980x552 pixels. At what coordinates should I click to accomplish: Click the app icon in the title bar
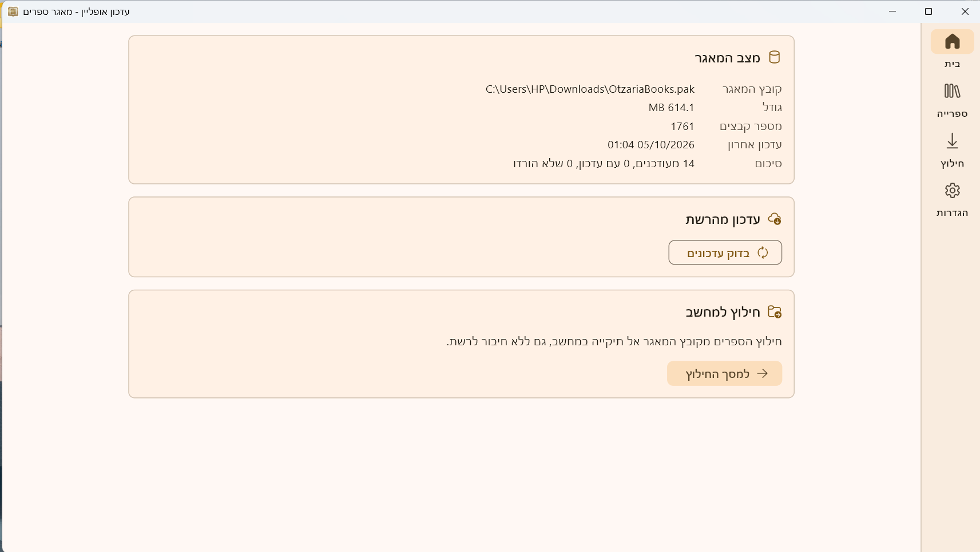tap(13, 11)
